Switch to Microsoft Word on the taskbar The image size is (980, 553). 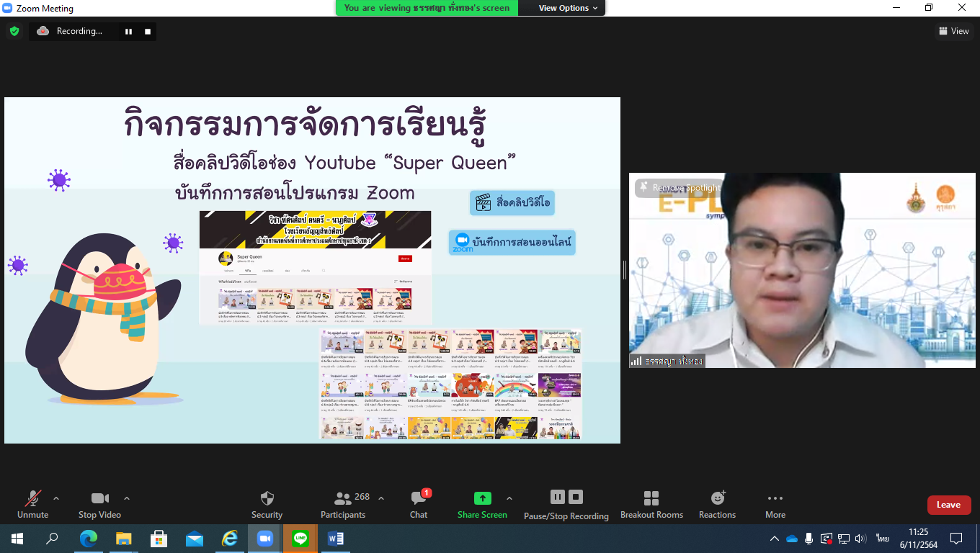(336, 538)
